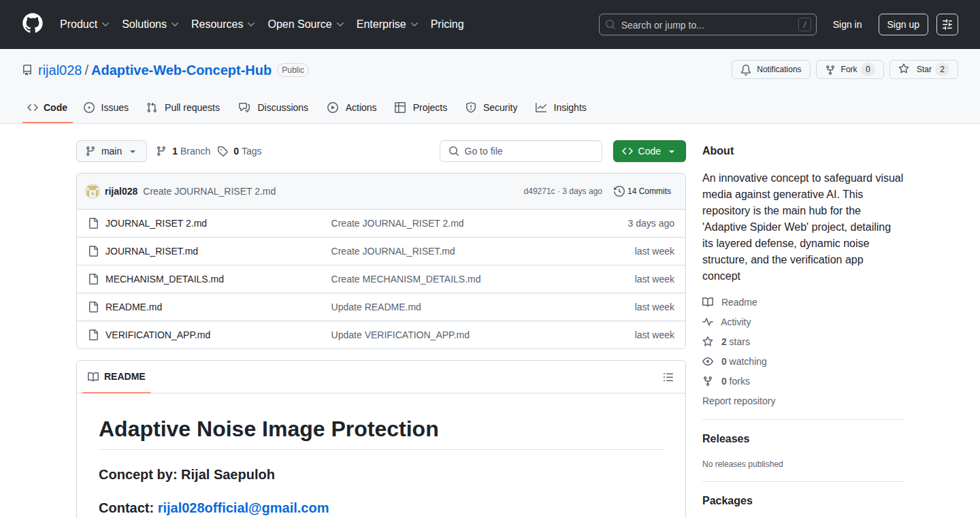Click the file icon beside JOURNAL_RISET 2.md
The width and height of the screenshot is (980, 518).
(x=93, y=223)
